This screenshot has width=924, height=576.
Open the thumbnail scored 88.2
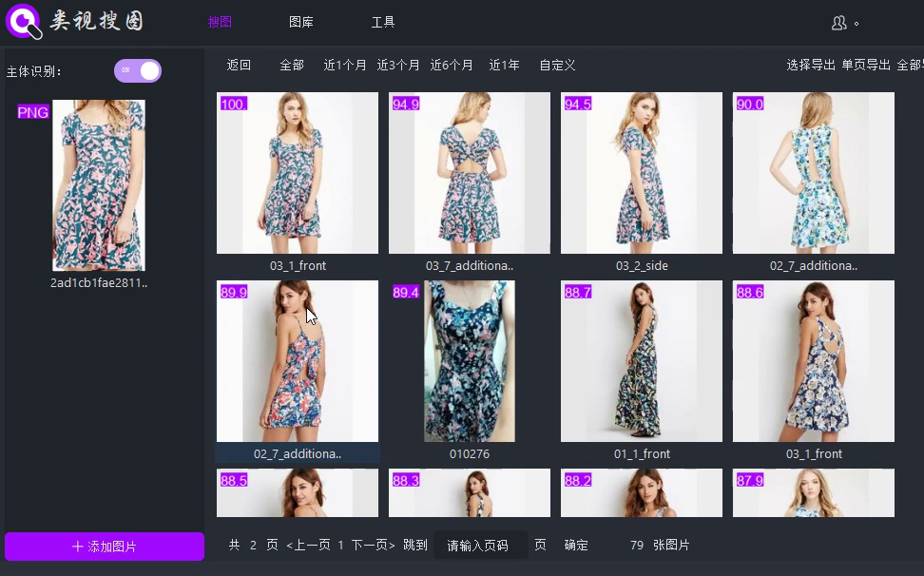(x=642, y=493)
